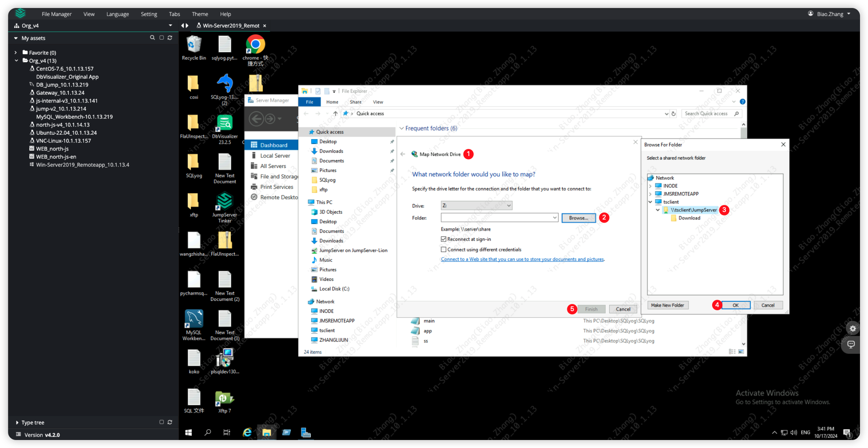Open the Folder combo box dropdown arrow

(x=555, y=218)
